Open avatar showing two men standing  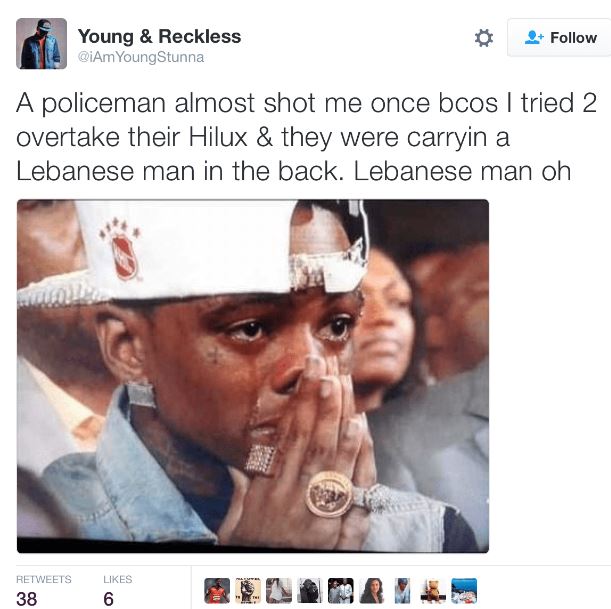(x=341, y=591)
